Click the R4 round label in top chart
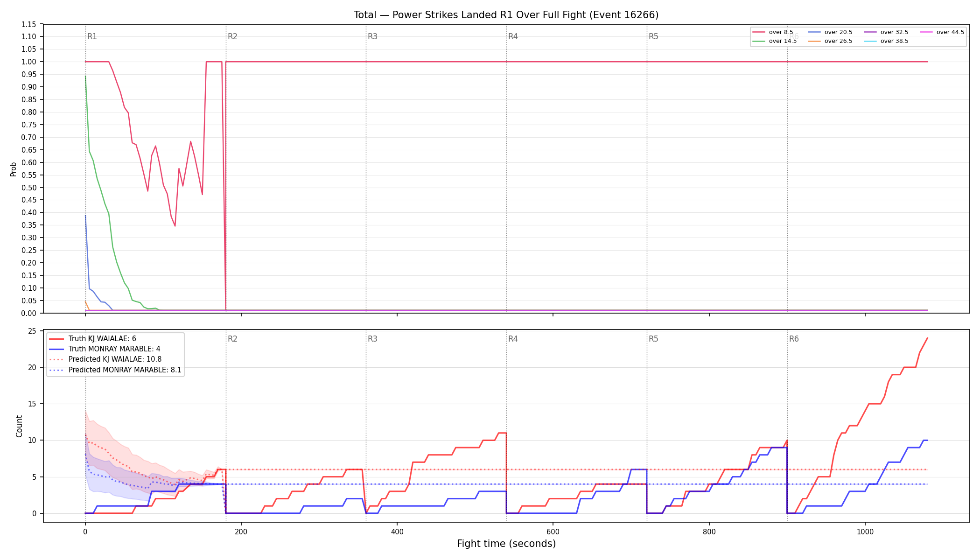The image size is (980, 560). pos(513,36)
